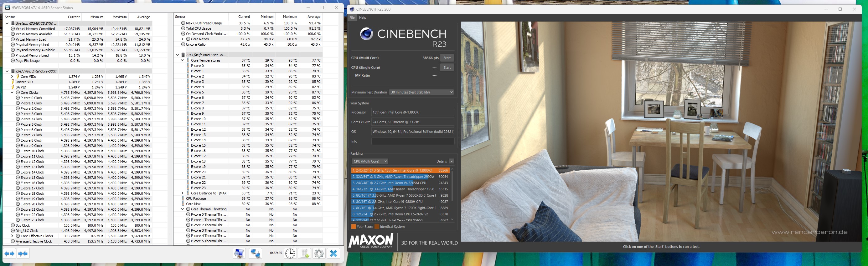868x266 pixels.
Task: Start the CPU (Multi Core) test
Action: tap(447, 58)
